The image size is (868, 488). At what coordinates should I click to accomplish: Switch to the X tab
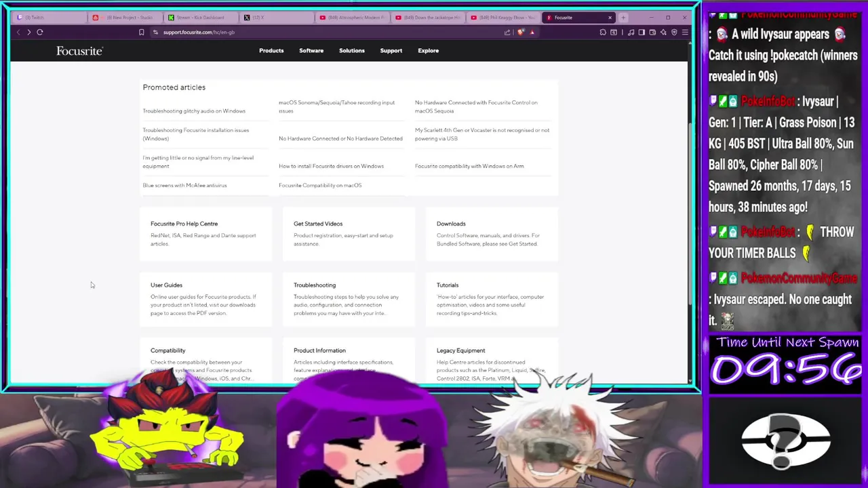(278, 18)
